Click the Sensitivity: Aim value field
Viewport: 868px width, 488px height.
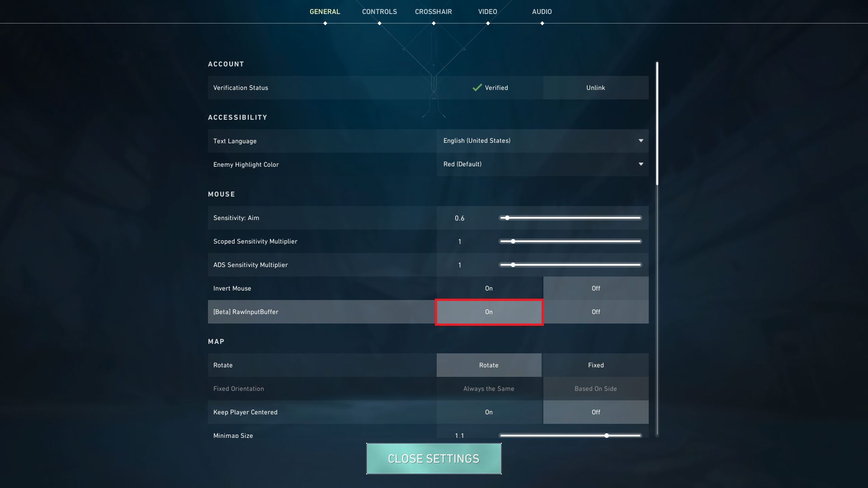pyautogui.click(x=460, y=218)
